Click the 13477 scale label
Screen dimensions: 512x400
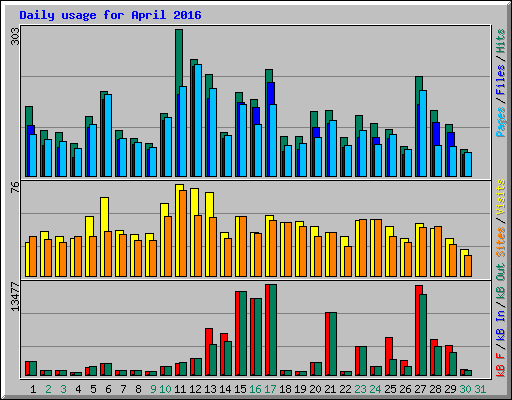click(15, 297)
